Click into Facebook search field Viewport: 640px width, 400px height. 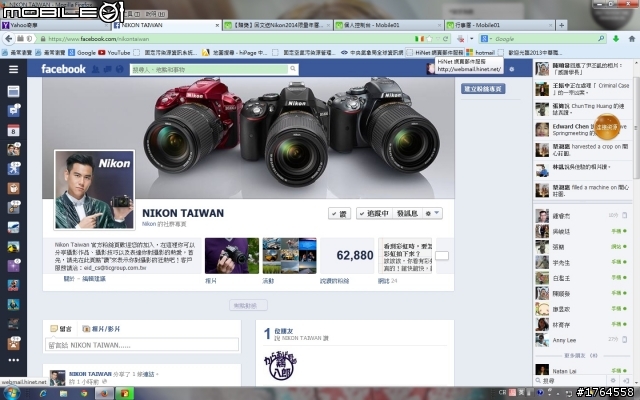(x=209, y=69)
